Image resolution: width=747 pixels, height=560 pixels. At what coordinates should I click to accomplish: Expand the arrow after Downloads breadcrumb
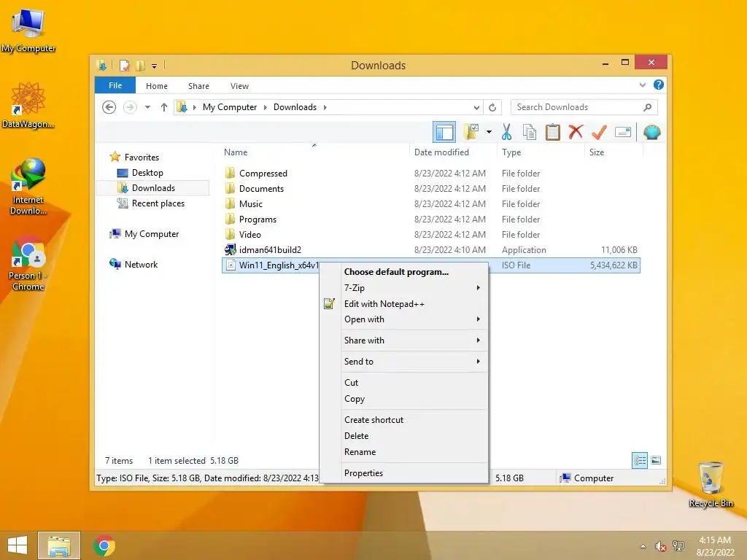point(325,107)
